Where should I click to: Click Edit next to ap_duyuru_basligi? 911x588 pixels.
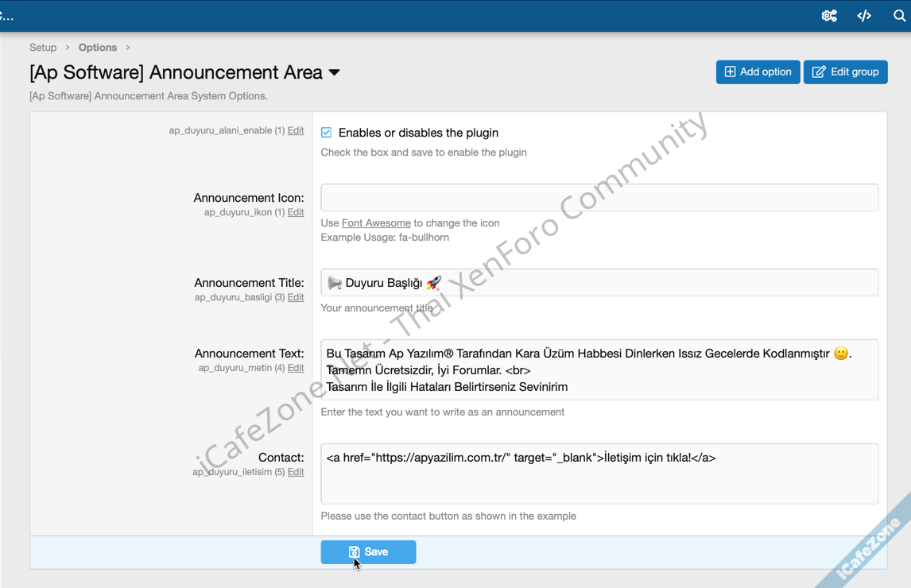tap(296, 297)
